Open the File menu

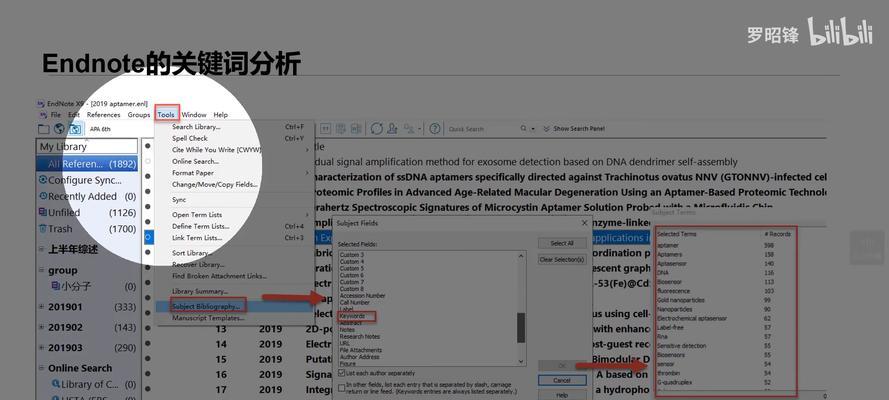click(56, 114)
